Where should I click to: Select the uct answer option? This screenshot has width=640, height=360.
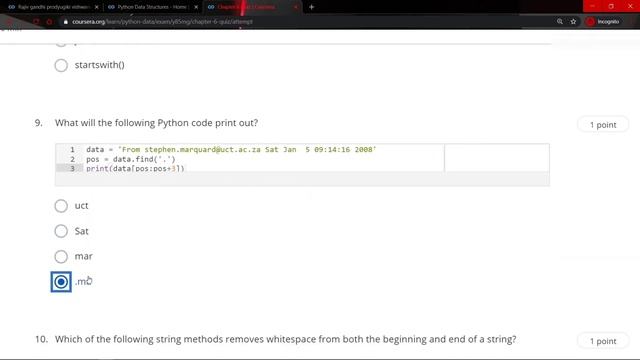coord(61,206)
